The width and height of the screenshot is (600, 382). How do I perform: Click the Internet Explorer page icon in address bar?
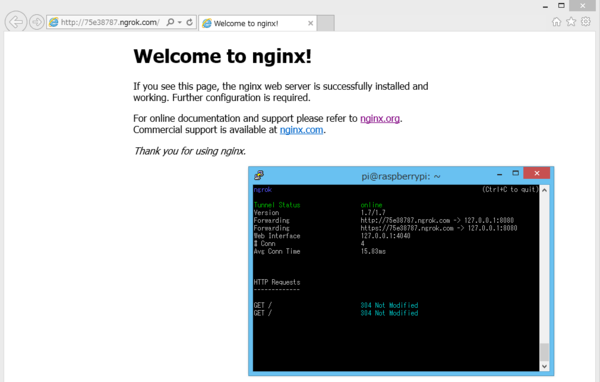[x=54, y=22]
